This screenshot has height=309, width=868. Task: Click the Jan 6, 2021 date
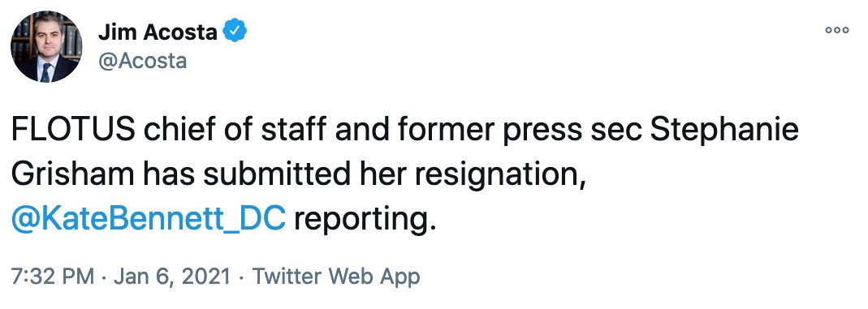click(x=172, y=276)
